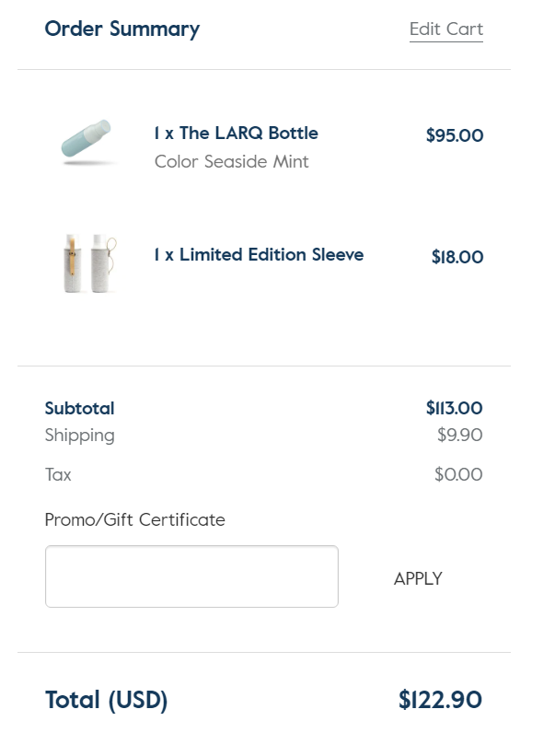Click the Edit Cart link
The image size is (555, 756).
445,29
